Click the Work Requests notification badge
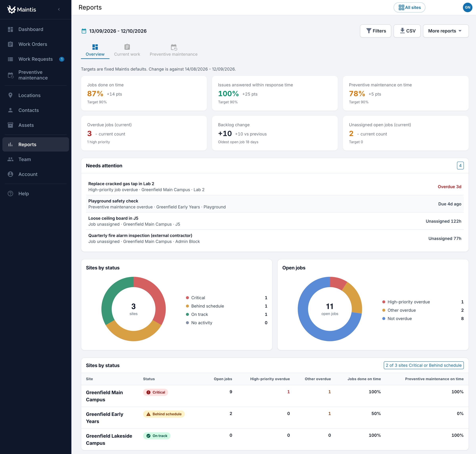This screenshot has height=454, width=476. [62, 59]
